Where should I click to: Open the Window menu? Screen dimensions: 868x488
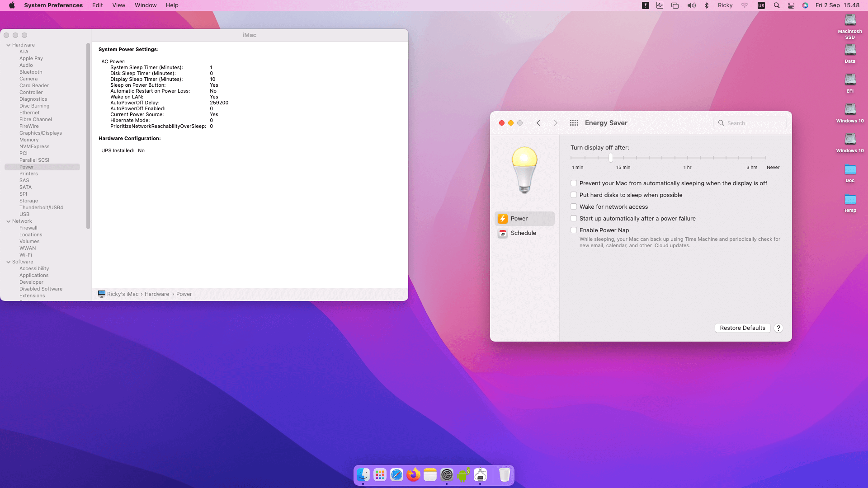[x=146, y=5]
